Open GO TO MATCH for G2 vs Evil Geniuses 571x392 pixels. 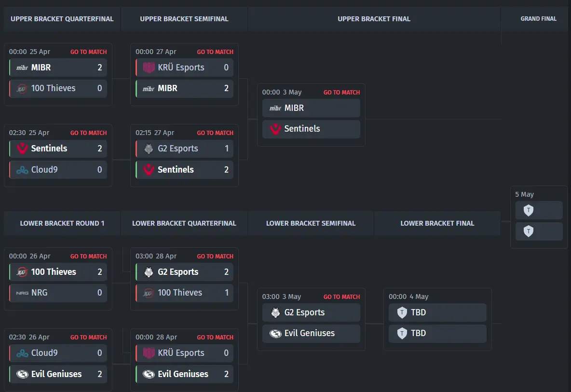tap(341, 297)
